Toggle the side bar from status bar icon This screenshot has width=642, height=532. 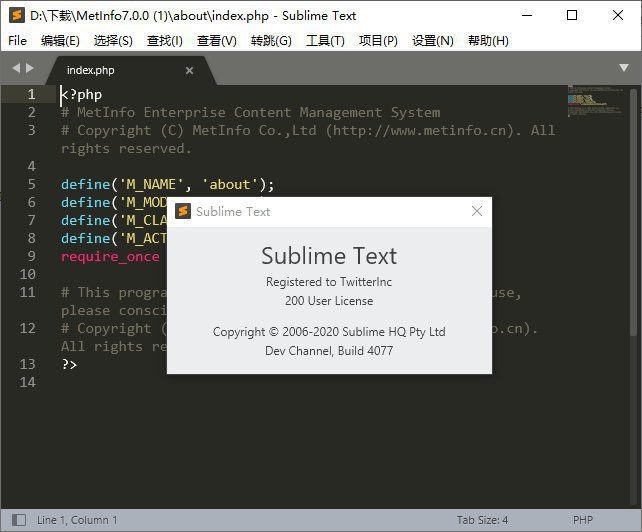tap(15, 520)
